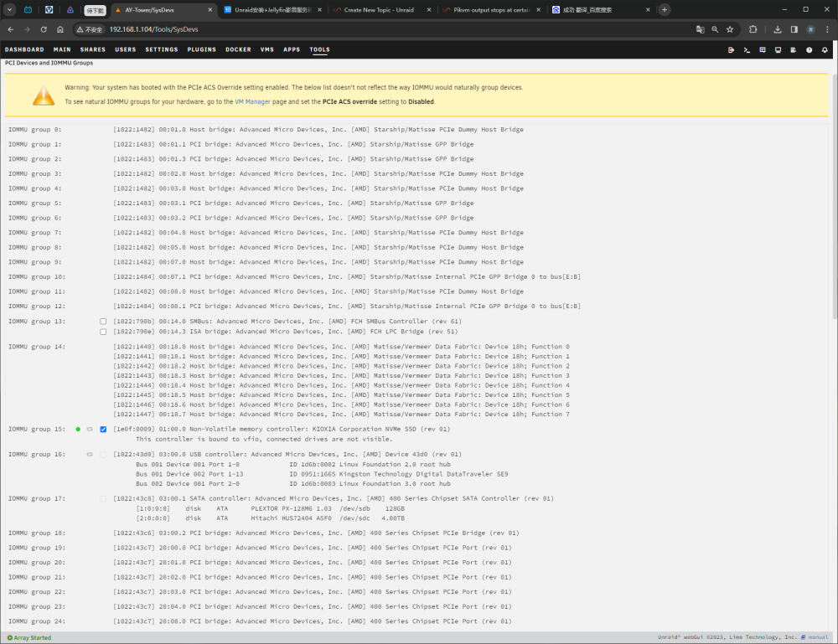Uncheck the KIOXIA NVMe SSD checkbox
Viewport: 838px width, 644px height.
[103, 430]
